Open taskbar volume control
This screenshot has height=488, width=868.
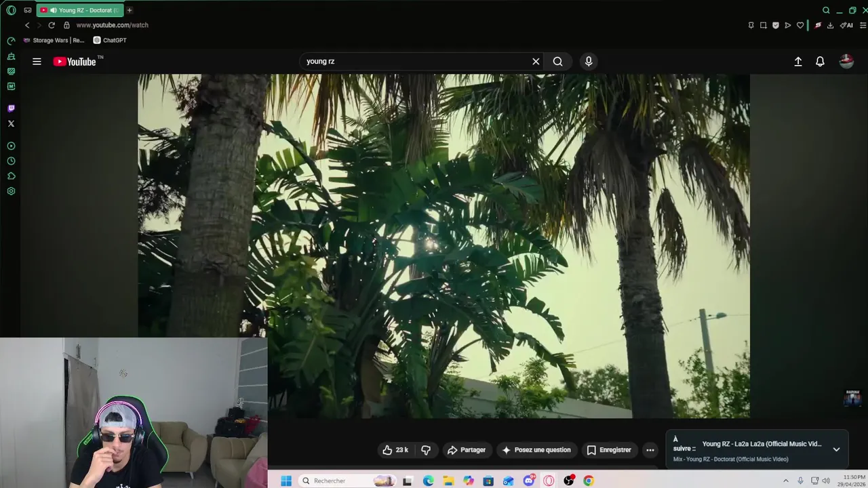(x=826, y=481)
